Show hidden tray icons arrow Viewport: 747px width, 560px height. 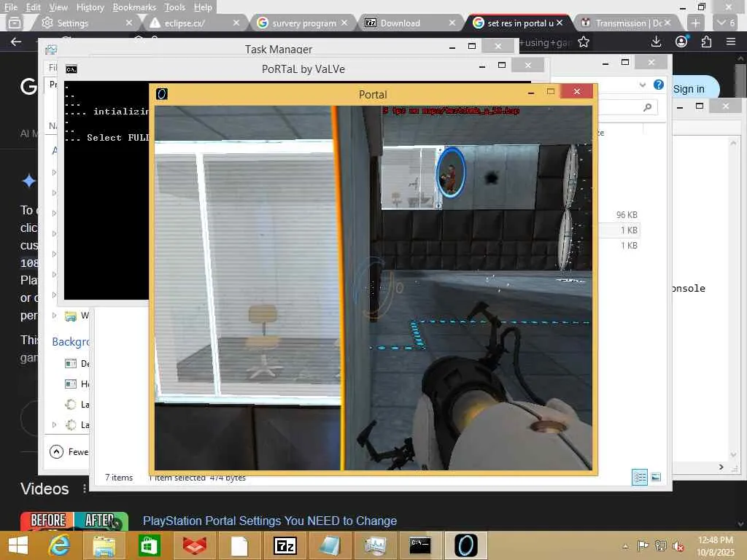coord(625,546)
